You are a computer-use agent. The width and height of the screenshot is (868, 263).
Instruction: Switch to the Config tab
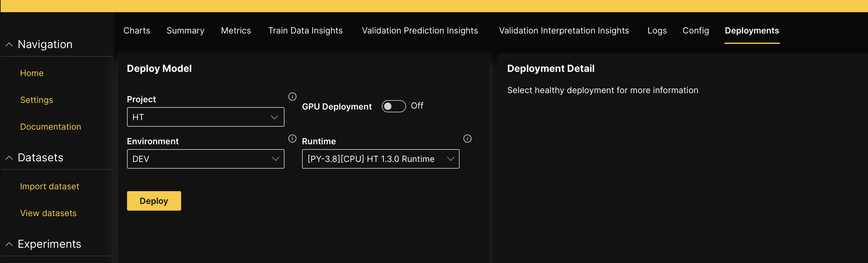click(695, 30)
